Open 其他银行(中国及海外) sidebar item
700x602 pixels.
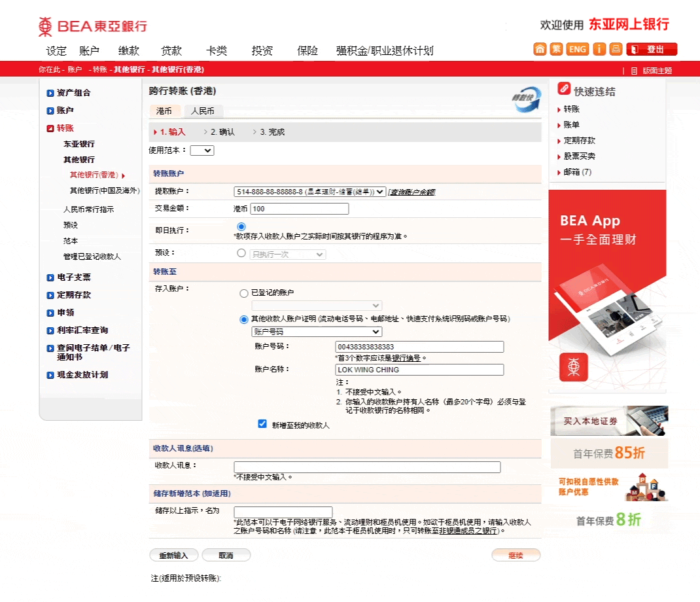[x=105, y=190]
